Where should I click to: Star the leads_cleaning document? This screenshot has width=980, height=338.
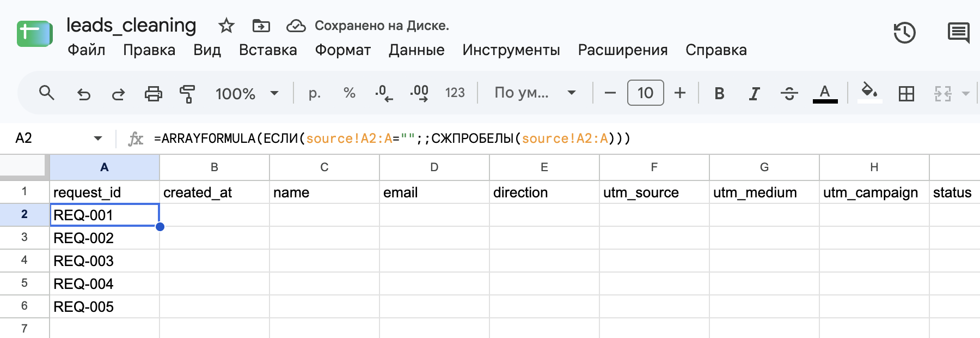(226, 26)
